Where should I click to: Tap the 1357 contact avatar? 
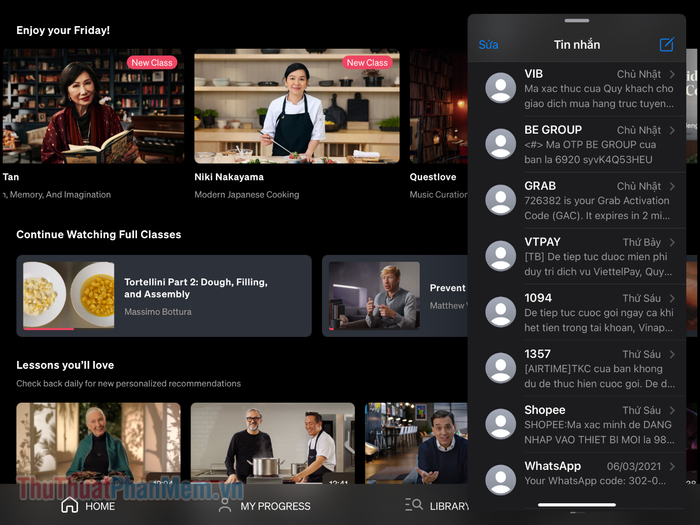pos(500,368)
